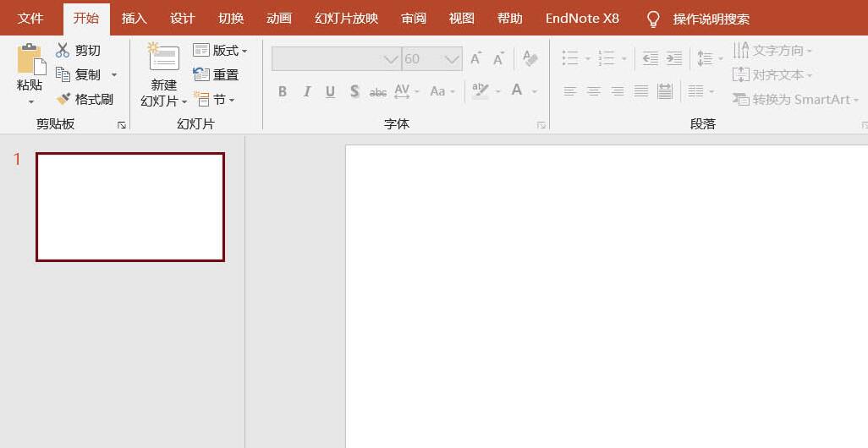868x448 pixels.
Task: Click the New Slide icon
Action: pos(163,57)
